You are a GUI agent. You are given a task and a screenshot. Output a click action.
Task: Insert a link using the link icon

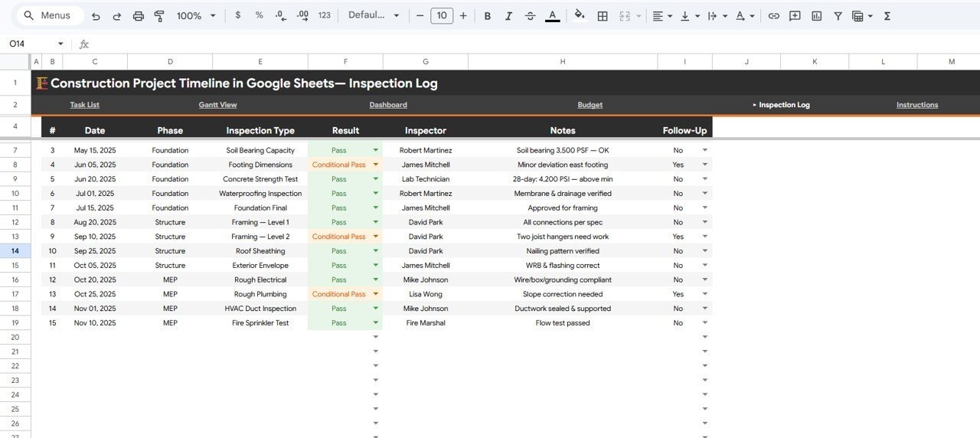[774, 16]
